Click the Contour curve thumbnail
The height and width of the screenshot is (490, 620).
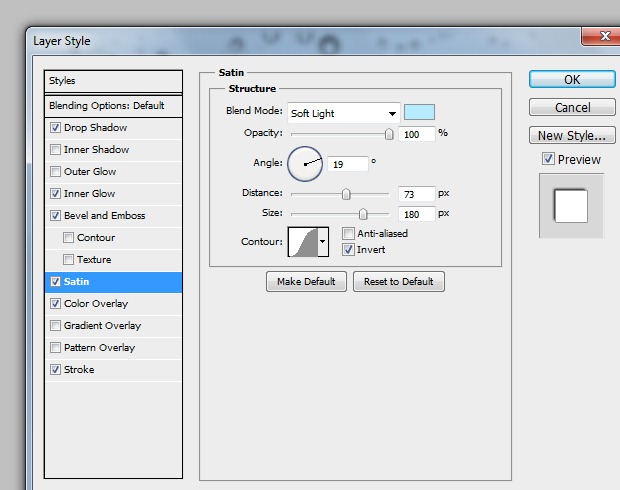click(303, 242)
